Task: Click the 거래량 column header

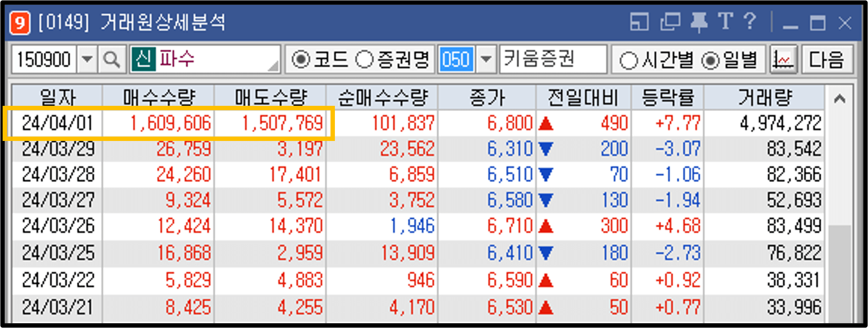Action: (x=764, y=97)
